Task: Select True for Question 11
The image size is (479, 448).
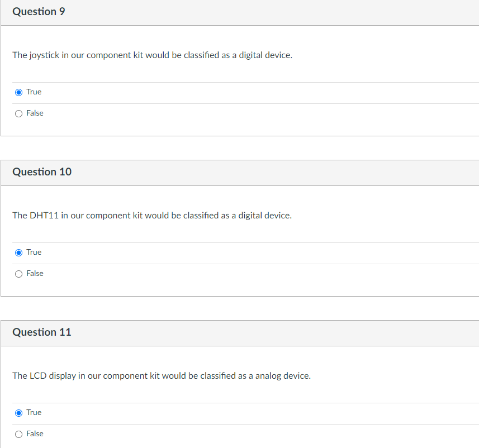Action: [18, 412]
